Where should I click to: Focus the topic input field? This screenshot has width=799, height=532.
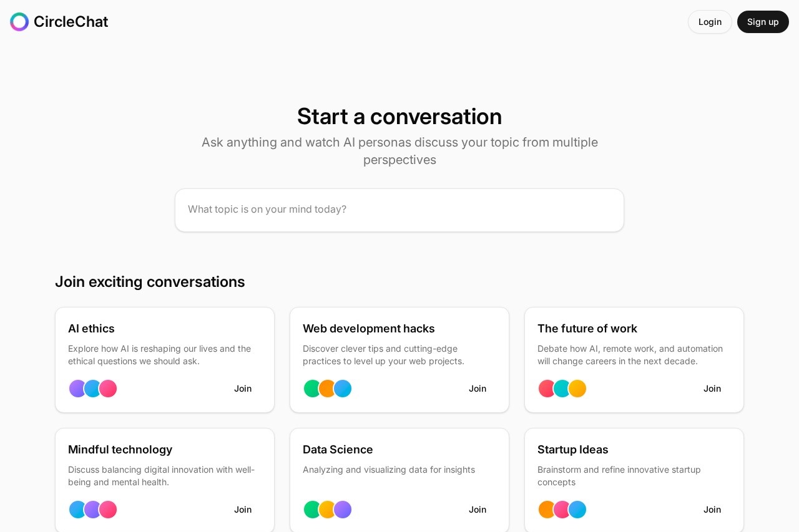(399, 210)
